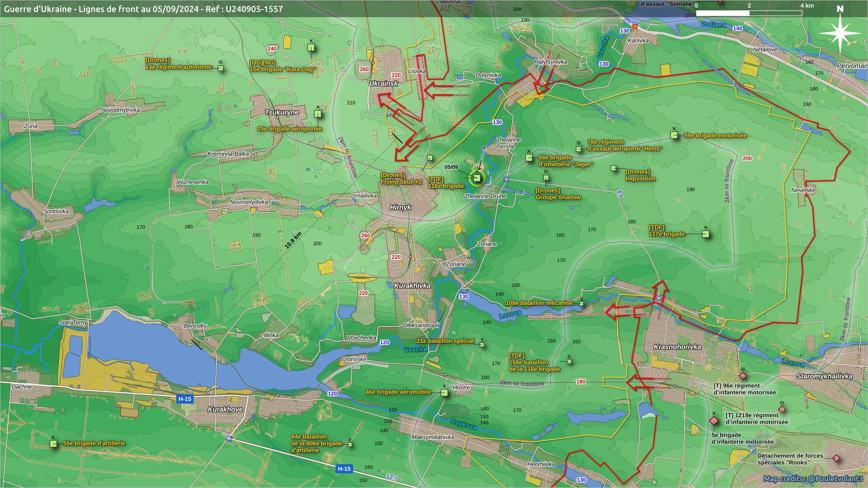Screen dimensions: 868x488
Task: Click the north compass star
Action: pyautogui.click(x=840, y=33)
